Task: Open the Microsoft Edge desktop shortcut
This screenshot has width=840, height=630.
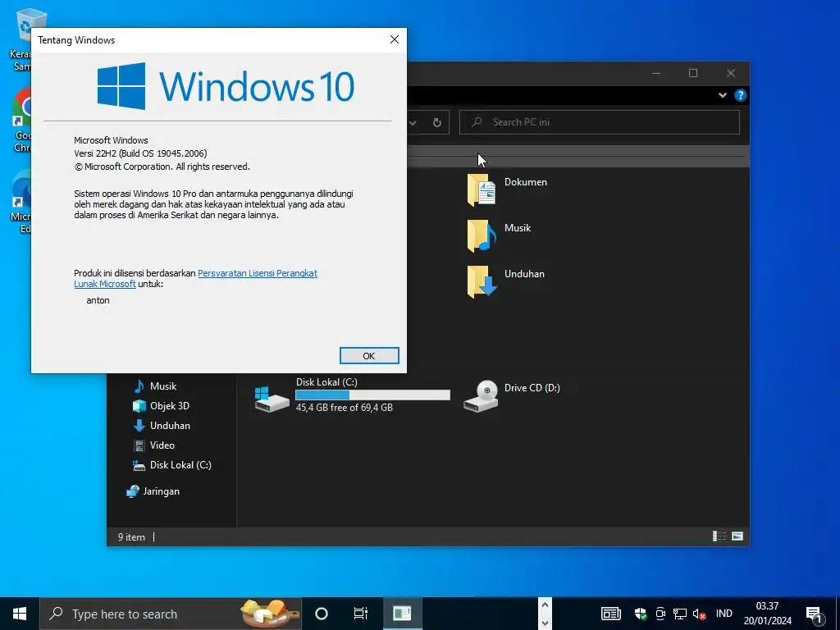Action: 21,203
